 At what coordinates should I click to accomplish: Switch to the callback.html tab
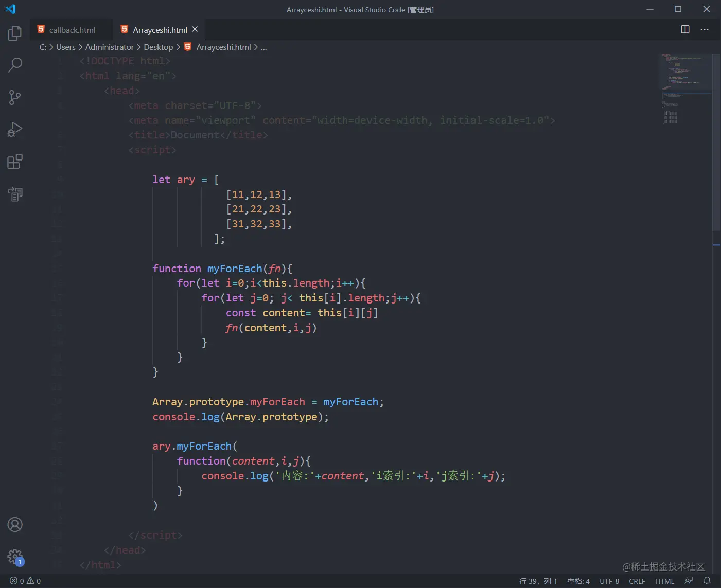click(x=71, y=29)
